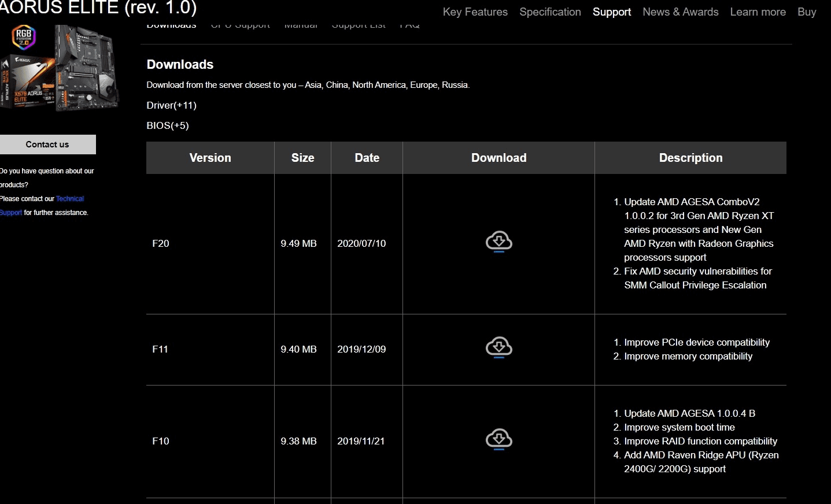Viewport: 831px width, 504px height.
Task: Open News & Awards section
Action: (x=681, y=12)
